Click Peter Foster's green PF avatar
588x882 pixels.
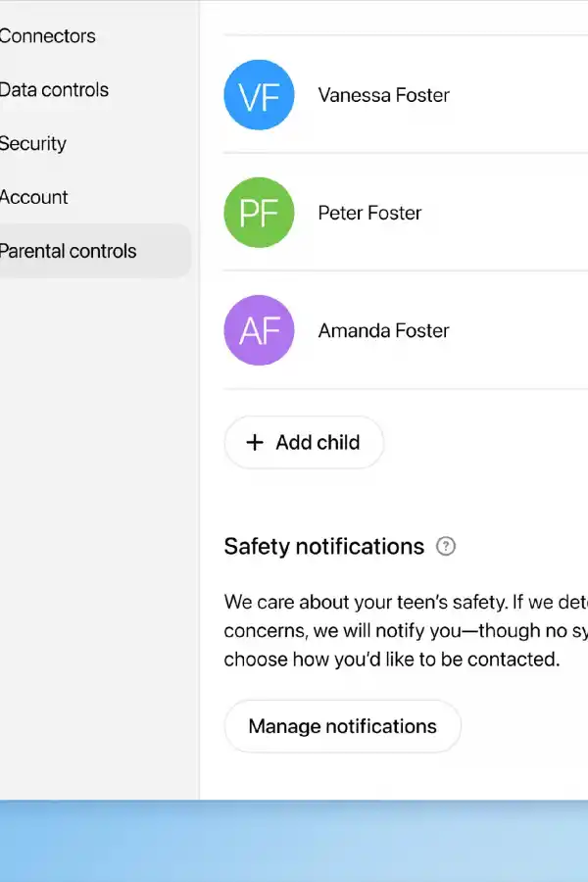pos(259,213)
